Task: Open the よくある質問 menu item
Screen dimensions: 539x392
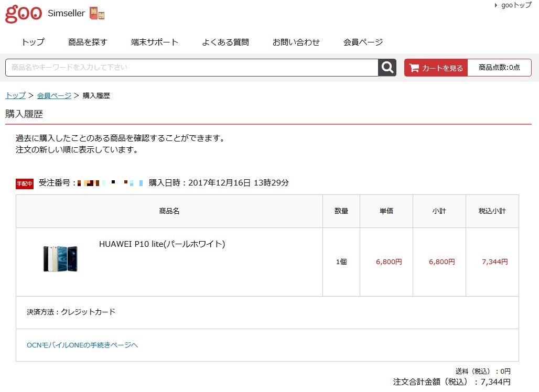Action: coord(225,42)
